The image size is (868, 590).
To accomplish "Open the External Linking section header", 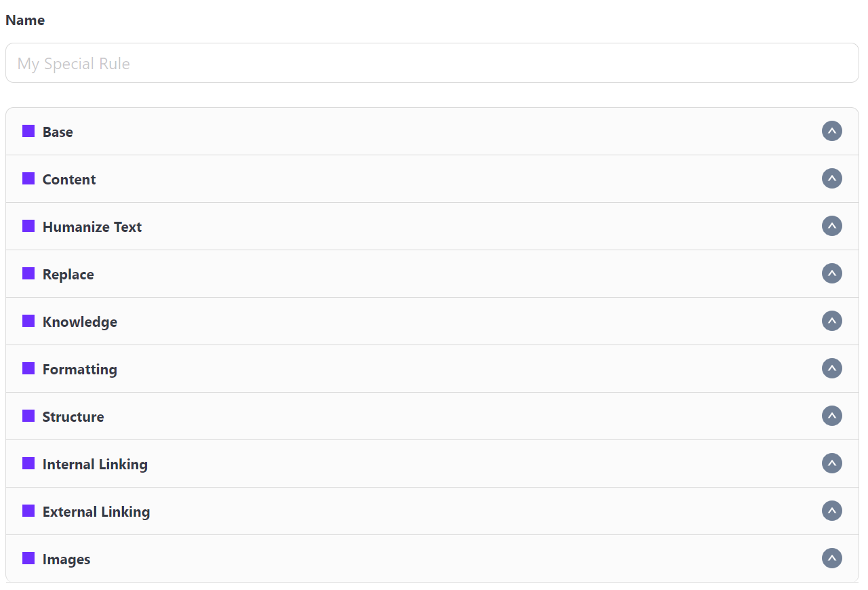I will click(x=432, y=511).
